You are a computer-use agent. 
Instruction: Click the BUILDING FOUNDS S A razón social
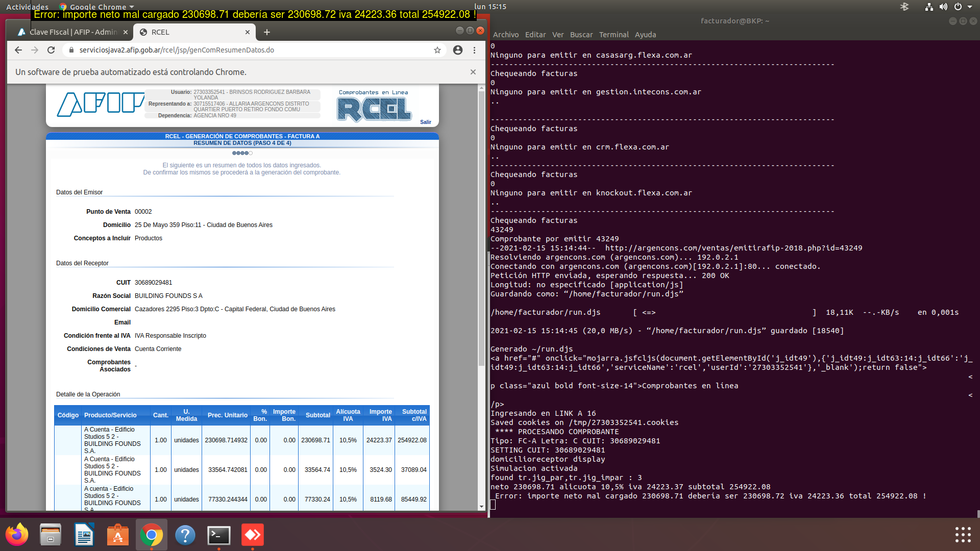[x=168, y=296]
